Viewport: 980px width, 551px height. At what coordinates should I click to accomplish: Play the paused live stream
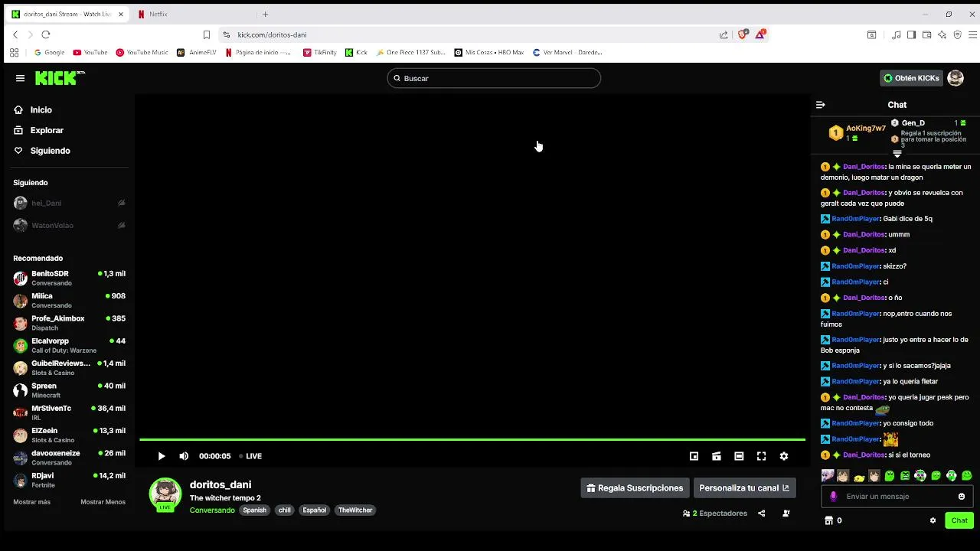(x=162, y=456)
